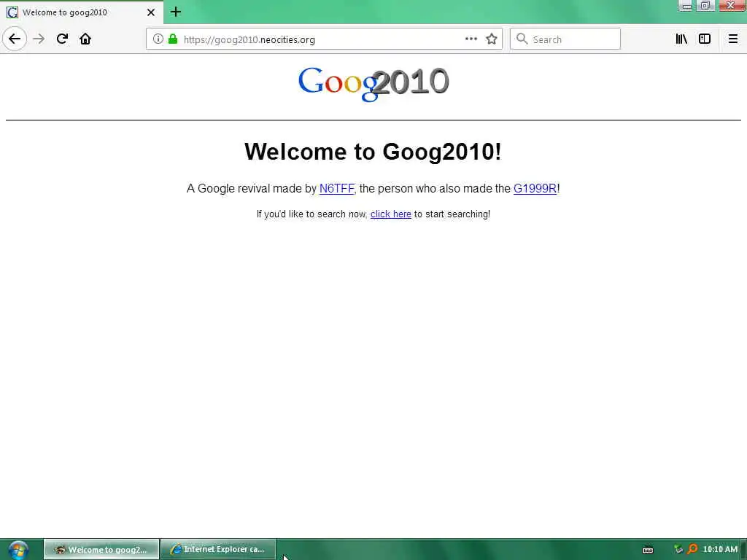The height and width of the screenshot is (560, 747).
Task: Click the green secure connection padlock
Action: point(173,39)
